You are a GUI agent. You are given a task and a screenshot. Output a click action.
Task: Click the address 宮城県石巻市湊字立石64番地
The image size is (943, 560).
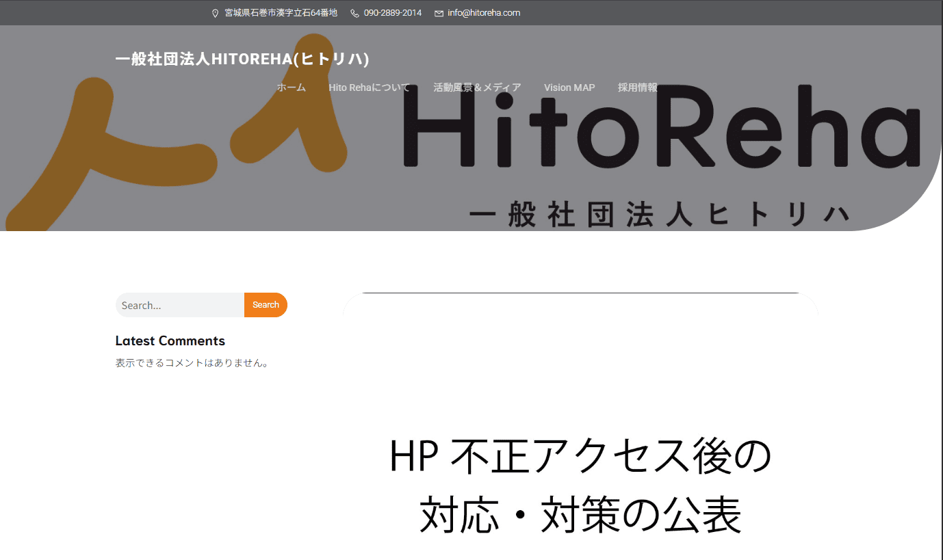click(x=281, y=13)
